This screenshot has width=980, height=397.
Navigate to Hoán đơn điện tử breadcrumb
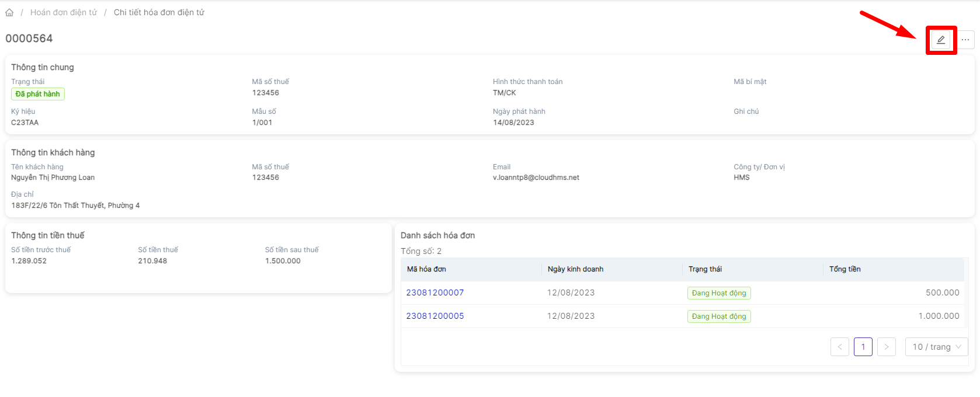[x=64, y=12]
